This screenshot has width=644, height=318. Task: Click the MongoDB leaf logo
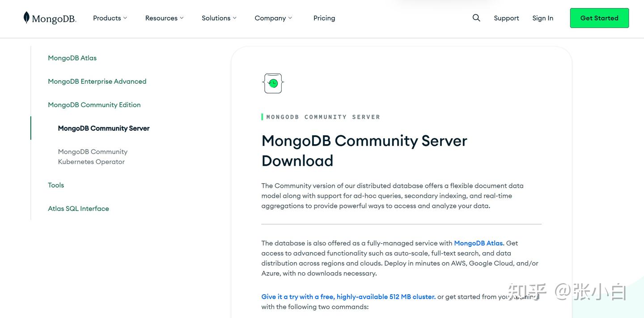pos(26,17)
